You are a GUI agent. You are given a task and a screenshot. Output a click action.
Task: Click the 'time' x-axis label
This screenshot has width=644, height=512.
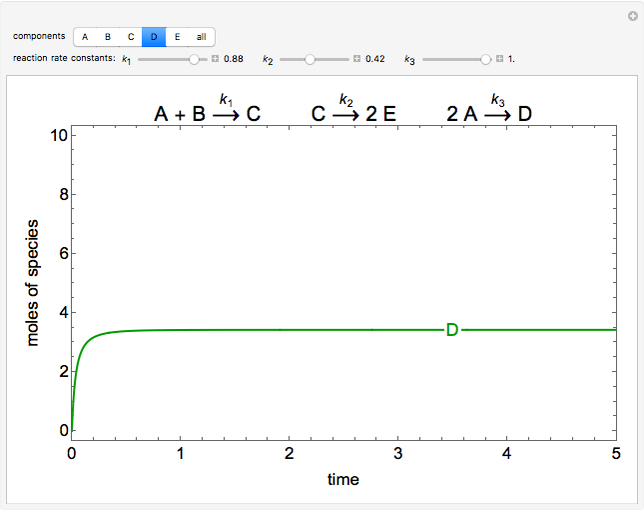point(343,480)
